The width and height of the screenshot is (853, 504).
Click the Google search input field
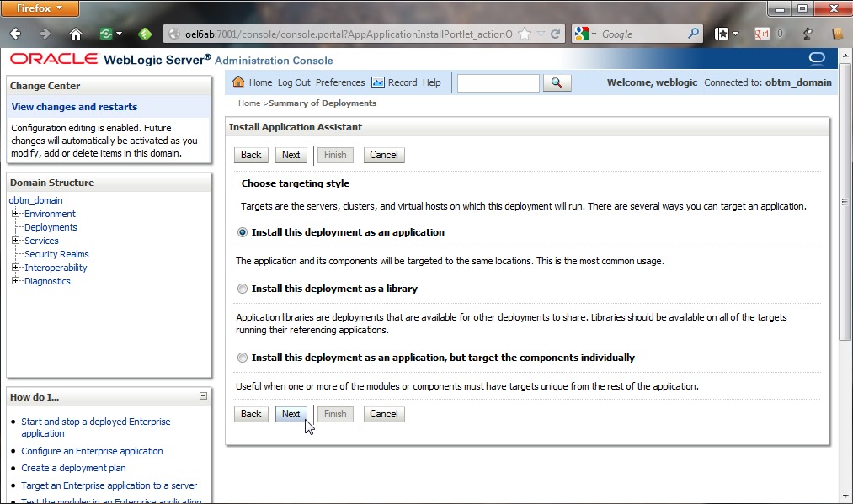(x=642, y=34)
